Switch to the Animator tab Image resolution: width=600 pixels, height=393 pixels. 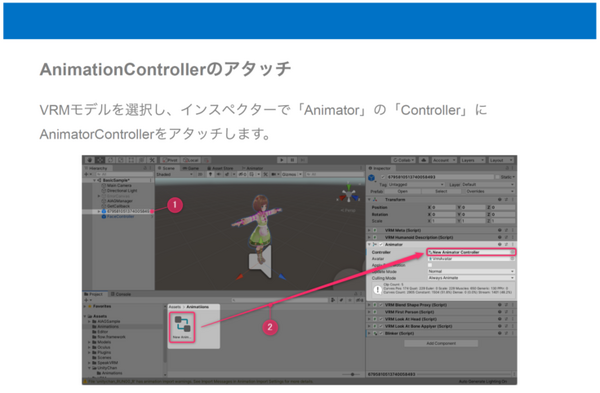tap(252, 168)
